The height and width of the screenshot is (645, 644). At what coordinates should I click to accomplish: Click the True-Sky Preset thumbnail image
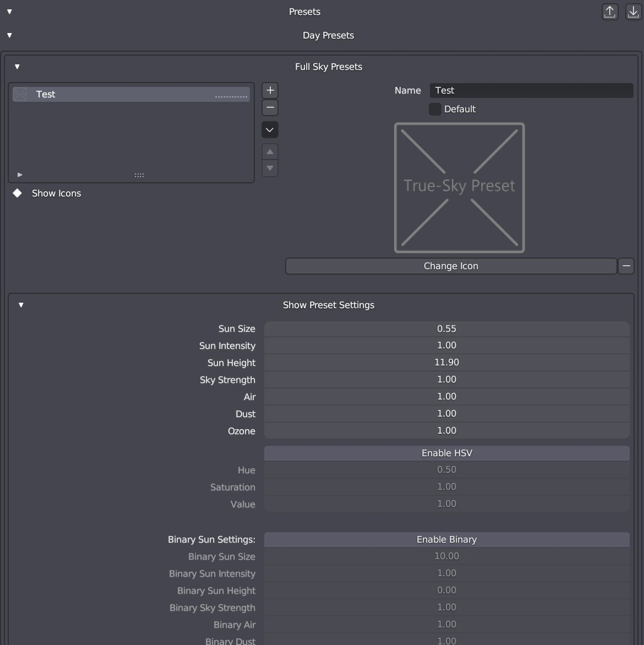point(459,188)
